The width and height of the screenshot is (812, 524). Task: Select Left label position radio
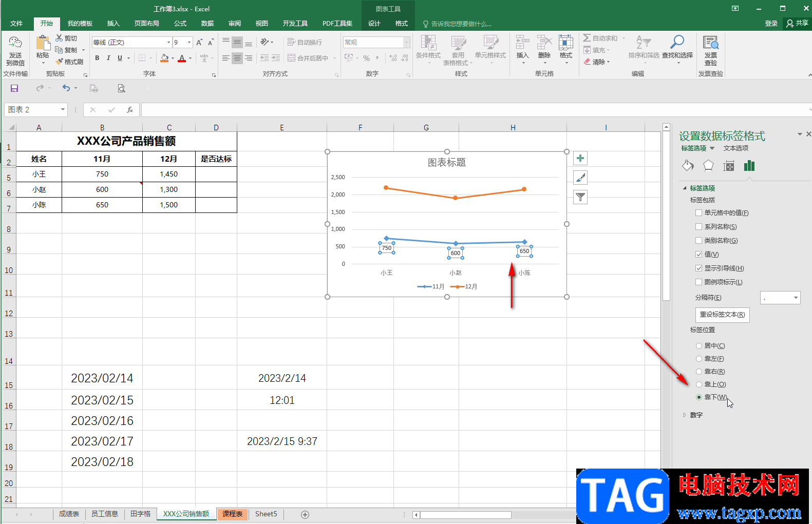click(699, 359)
